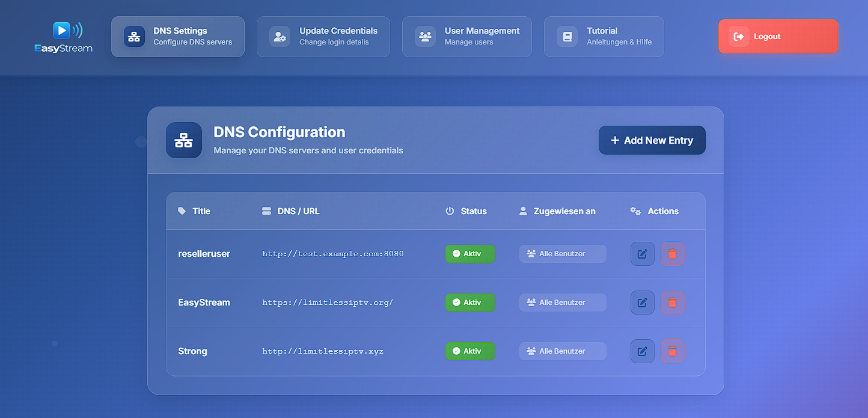Image resolution: width=868 pixels, height=418 pixels.
Task: Edit the EasyStream entry
Action: [x=643, y=303]
